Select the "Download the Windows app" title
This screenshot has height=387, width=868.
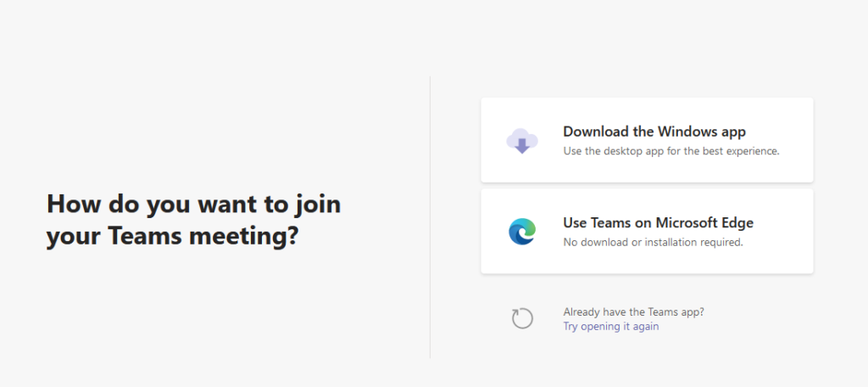pyautogui.click(x=654, y=132)
